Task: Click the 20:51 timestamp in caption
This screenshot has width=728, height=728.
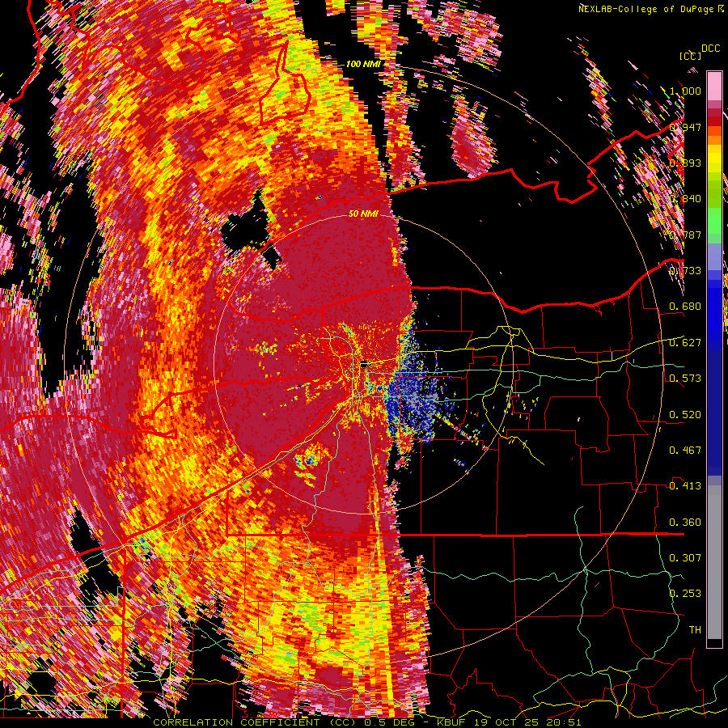Action: pos(564,722)
